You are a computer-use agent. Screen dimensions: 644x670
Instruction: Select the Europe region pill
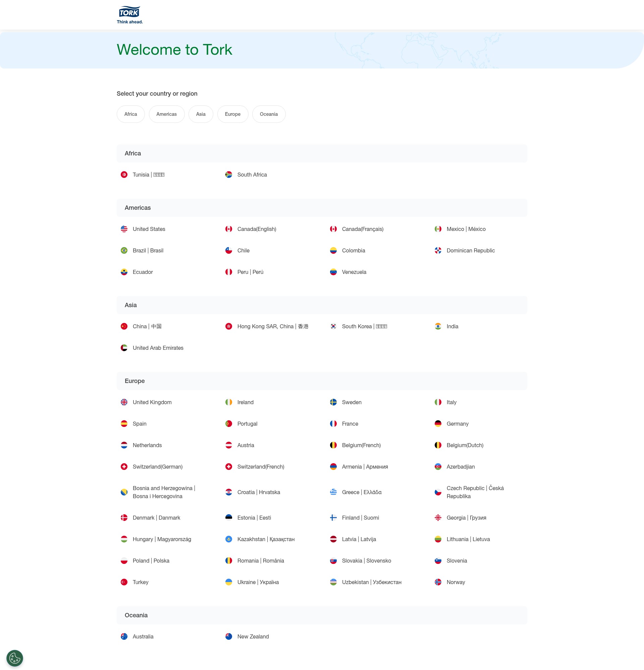pos(232,114)
